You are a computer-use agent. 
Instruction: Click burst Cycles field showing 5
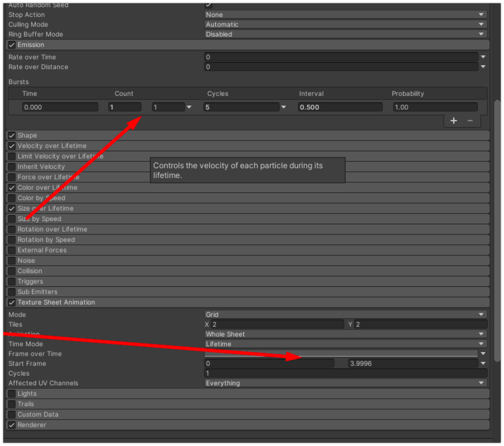coord(241,107)
